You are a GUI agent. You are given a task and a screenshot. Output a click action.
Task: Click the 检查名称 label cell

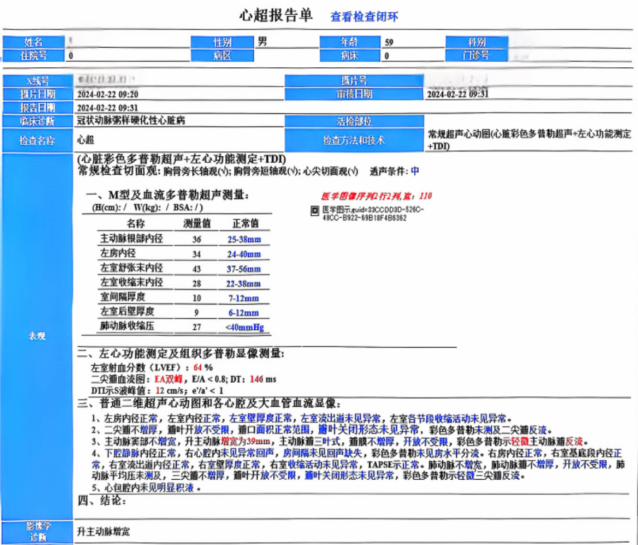tap(37, 140)
